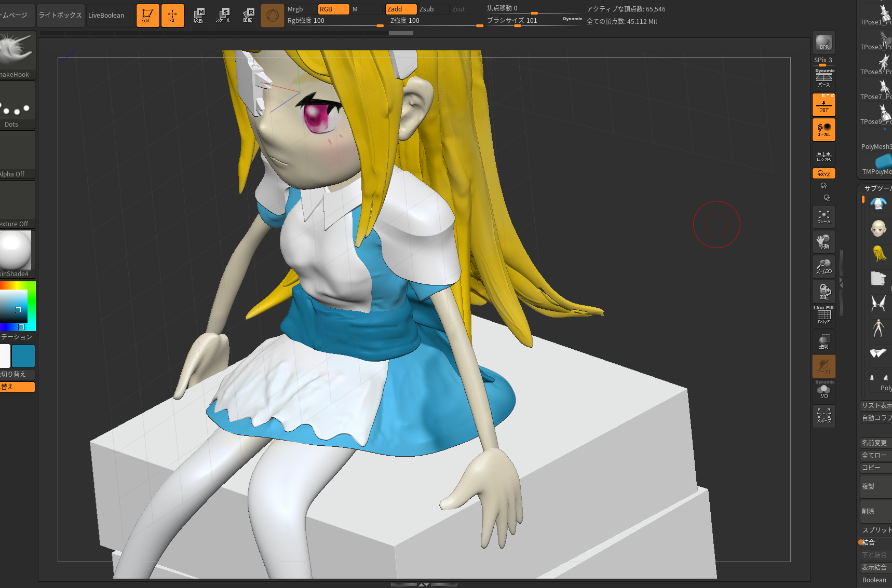The width and height of the screenshot is (892, 588).
Task: Select the TPose3 tool thumbnail
Action: 876,40
